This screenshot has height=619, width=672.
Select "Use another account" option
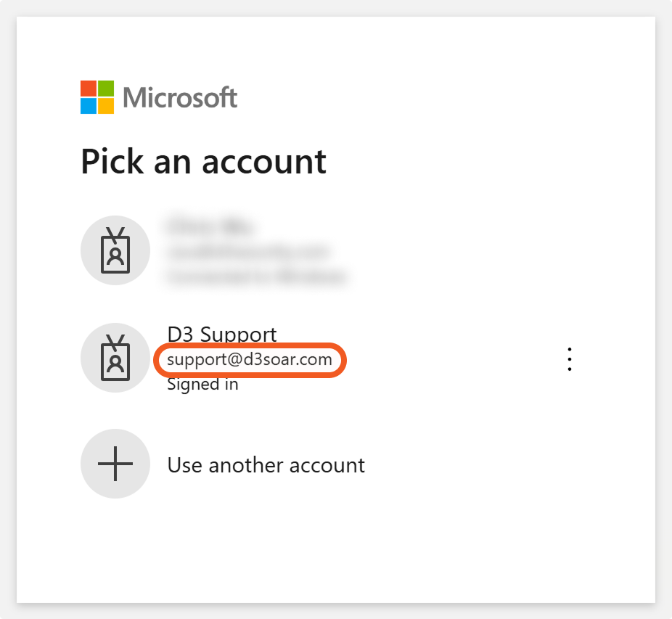click(266, 464)
